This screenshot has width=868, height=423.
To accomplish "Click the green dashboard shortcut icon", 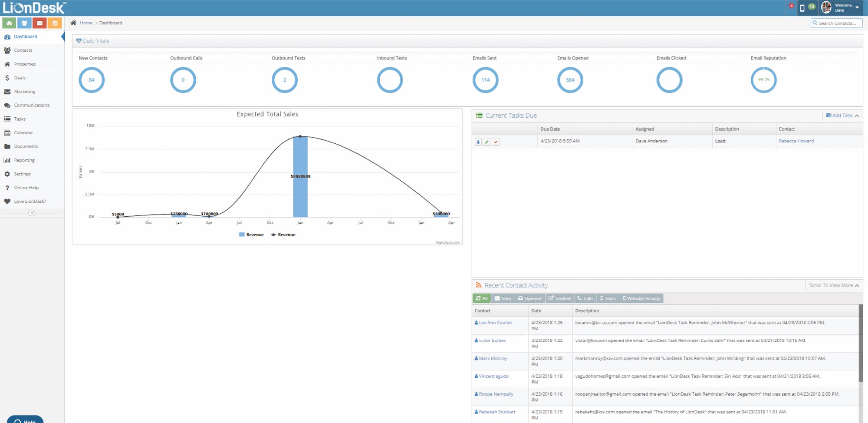I will pyautogui.click(x=9, y=23).
